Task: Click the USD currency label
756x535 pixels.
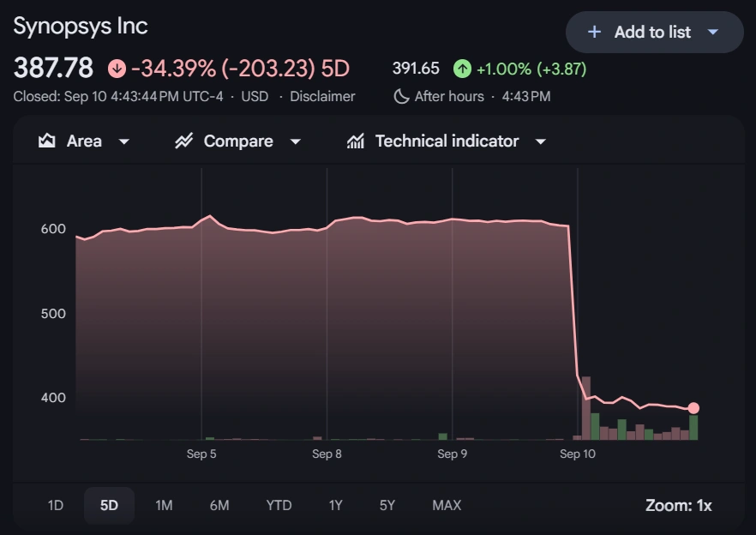Action: [255, 97]
